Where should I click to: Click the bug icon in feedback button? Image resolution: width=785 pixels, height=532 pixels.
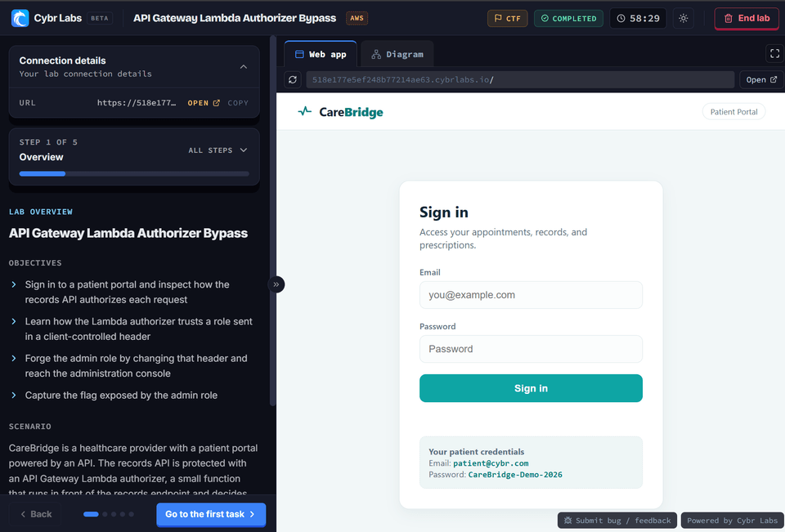coord(567,521)
